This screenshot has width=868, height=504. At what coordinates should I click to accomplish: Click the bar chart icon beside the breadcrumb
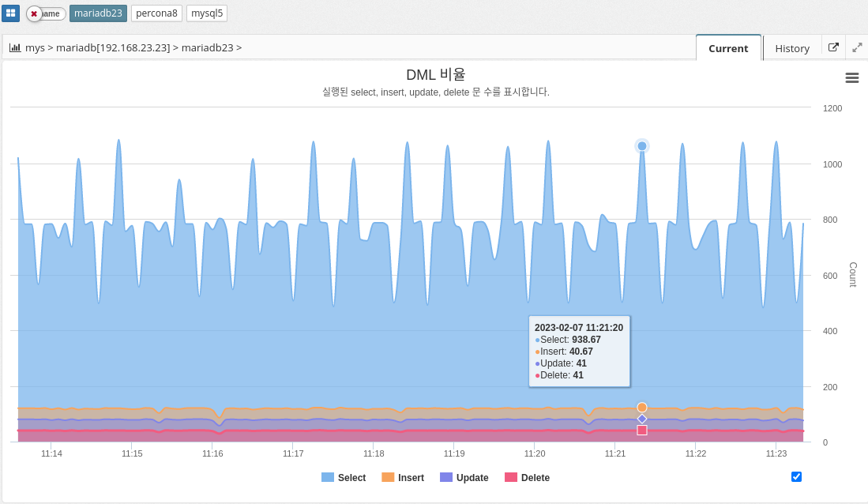15,47
